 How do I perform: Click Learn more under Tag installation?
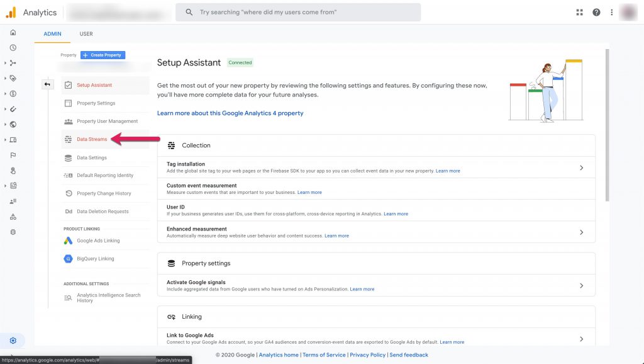[x=448, y=171]
